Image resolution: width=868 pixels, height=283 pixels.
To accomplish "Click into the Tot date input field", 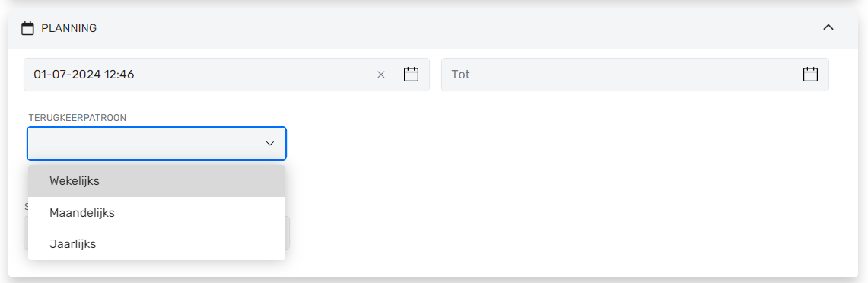I will click(x=635, y=75).
